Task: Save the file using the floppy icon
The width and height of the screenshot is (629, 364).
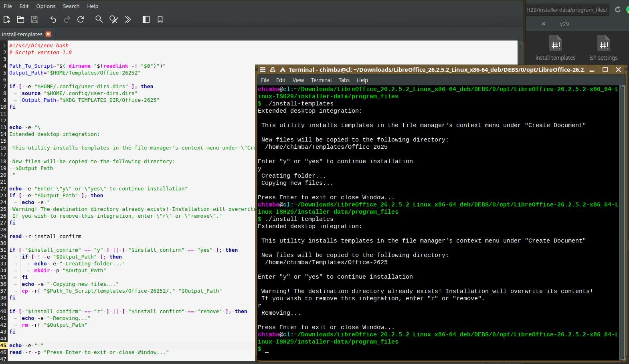Action: 35,19
